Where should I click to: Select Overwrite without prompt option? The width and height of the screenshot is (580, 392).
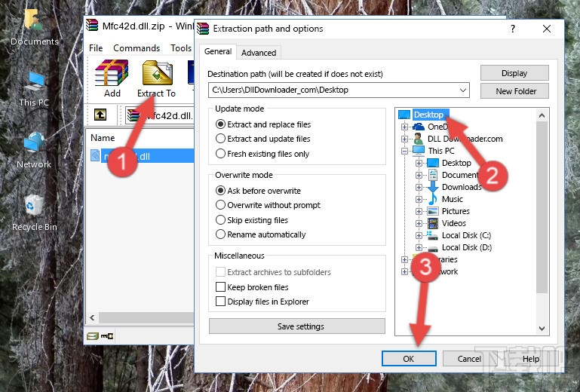click(268, 205)
